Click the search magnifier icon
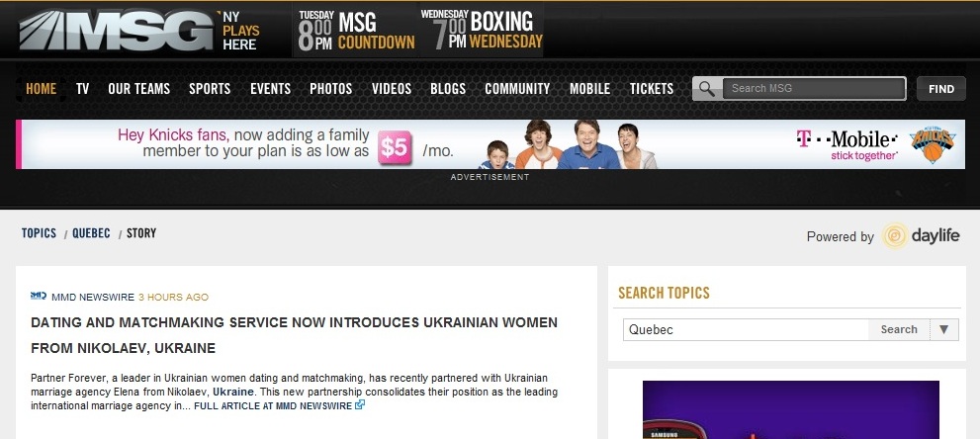The height and width of the screenshot is (439, 980). (707, 89)
